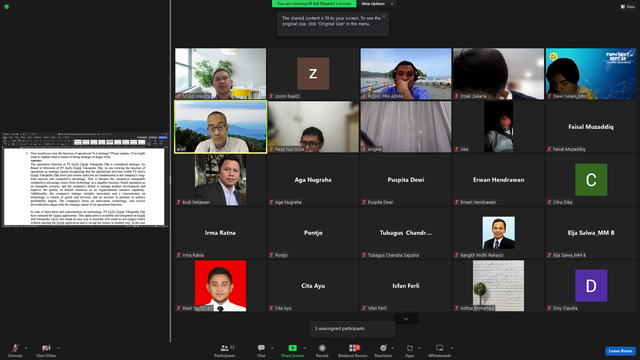Click the Leave Room button
Viewport: 640px width, 360px height.
coord(620,351)
